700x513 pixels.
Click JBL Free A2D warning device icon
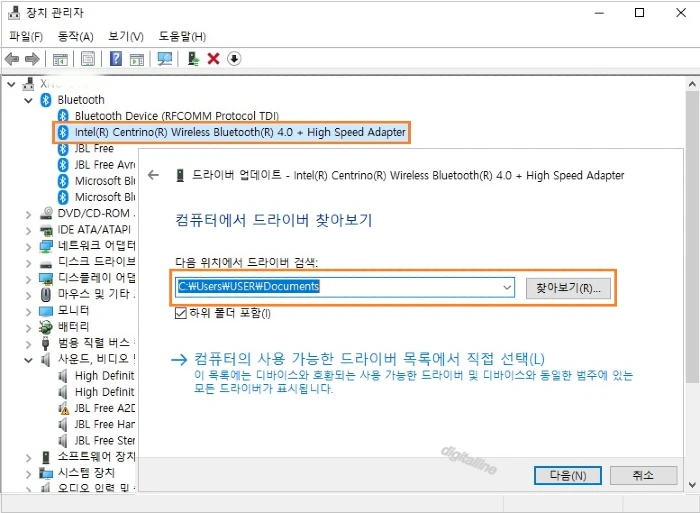[x=64, y=408]
